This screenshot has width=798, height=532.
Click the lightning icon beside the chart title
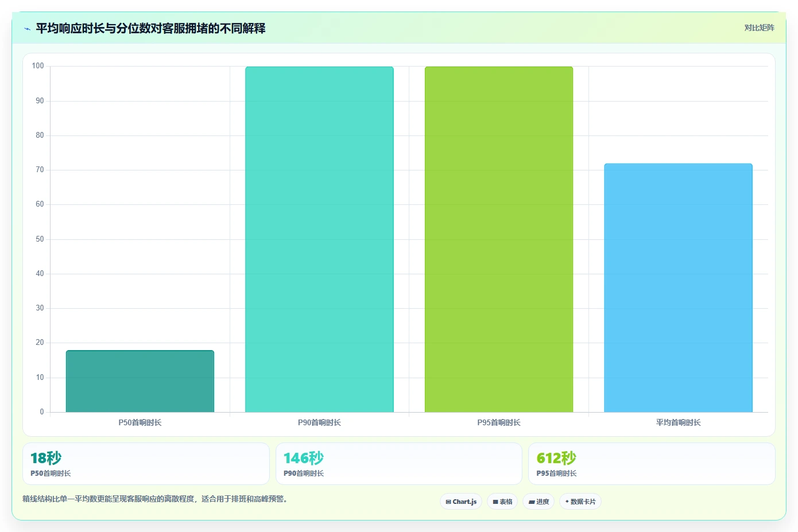[27, 29]
